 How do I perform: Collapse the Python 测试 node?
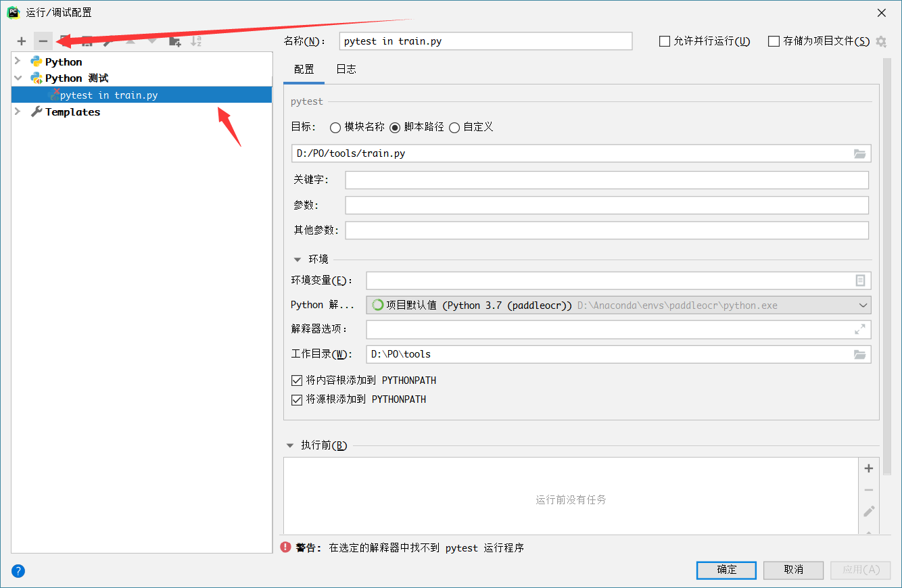point(18,78)
